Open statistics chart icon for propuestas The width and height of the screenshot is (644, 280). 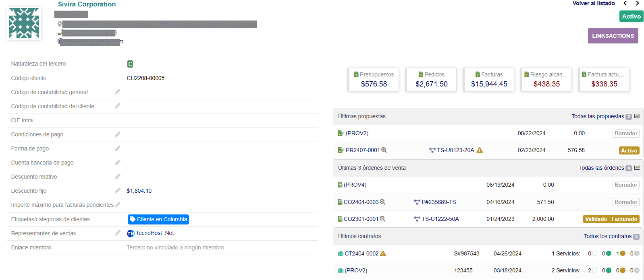coord(637,116)
